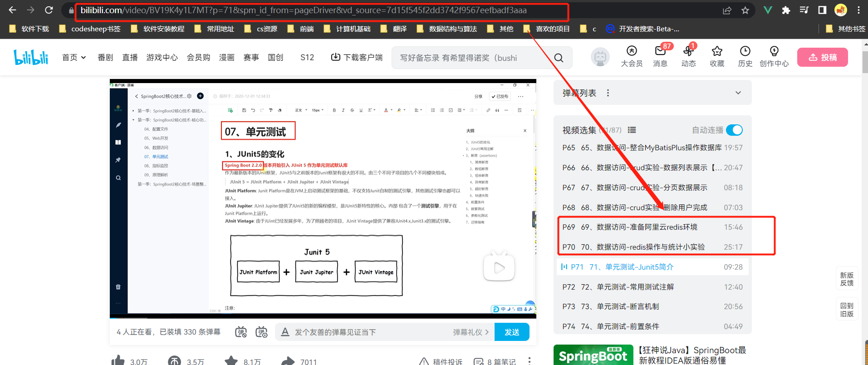Open the 游戏中心 nav item
Viewport: 868px width, 365px height.
pos(162,58)
